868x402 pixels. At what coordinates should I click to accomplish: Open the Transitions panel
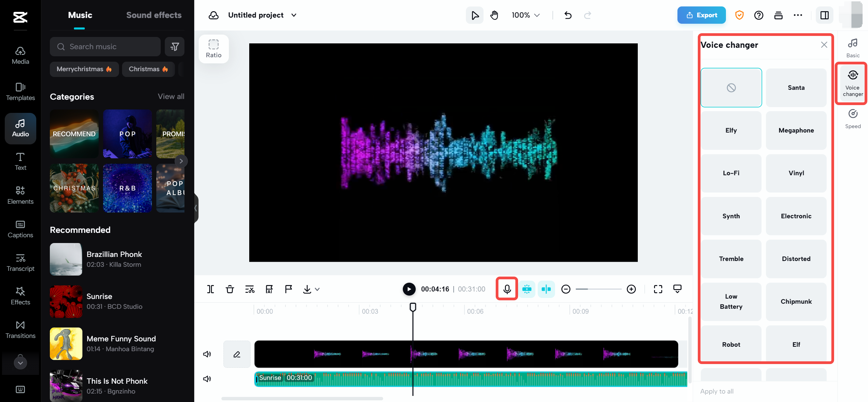[x=20, y=329]
